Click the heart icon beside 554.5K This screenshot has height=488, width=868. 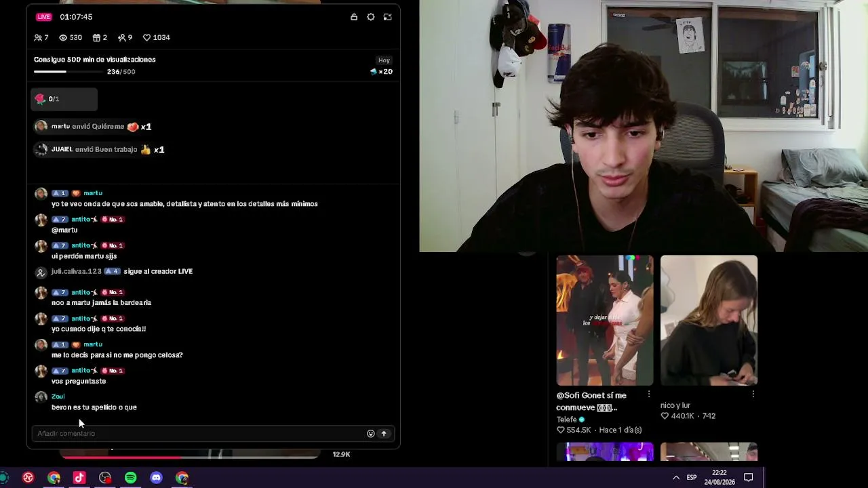561,430
